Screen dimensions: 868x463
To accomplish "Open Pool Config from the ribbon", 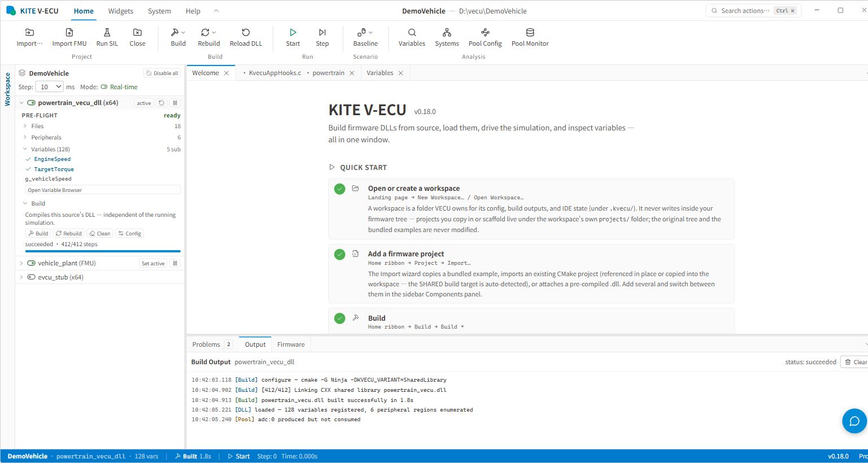I will tap(485, 32).
